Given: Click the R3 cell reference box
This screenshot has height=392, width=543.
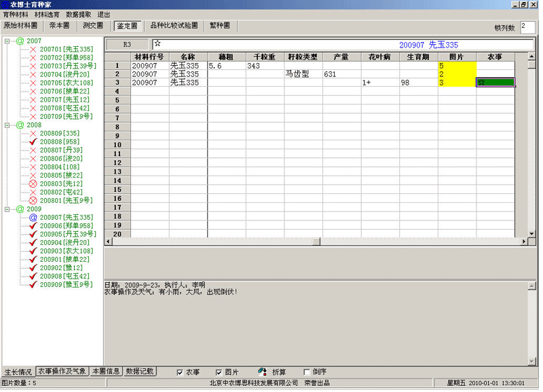Looking at the screenshot, I should (127, 45).
